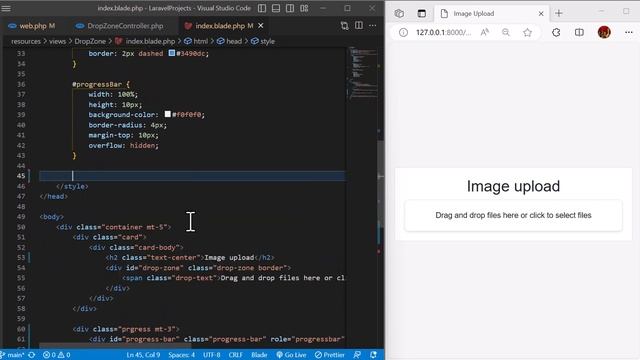Open changes compare icon in editor toolbar
This screenshot has width=640, height=360.
pyautogui.click(x=344, y=26)
